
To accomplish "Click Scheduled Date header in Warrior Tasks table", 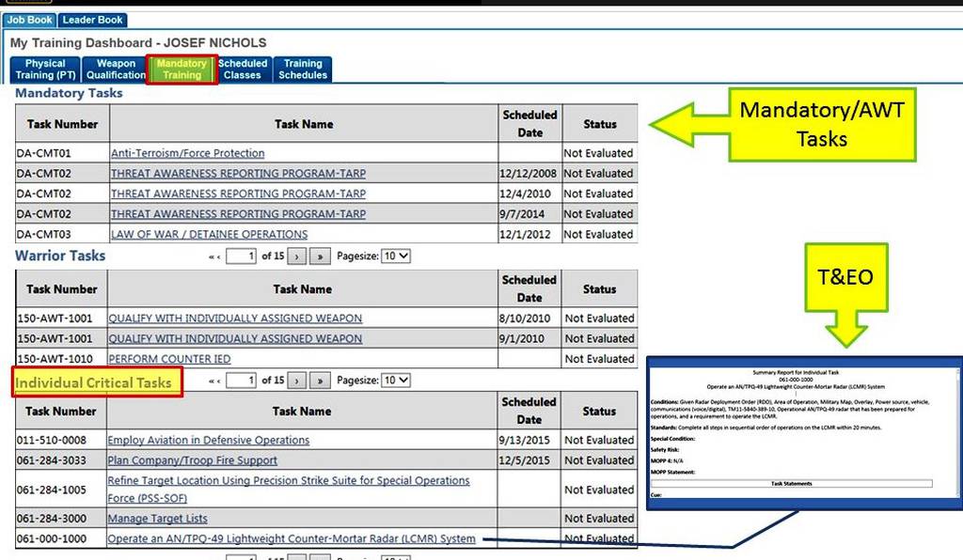I will [529, 288].
